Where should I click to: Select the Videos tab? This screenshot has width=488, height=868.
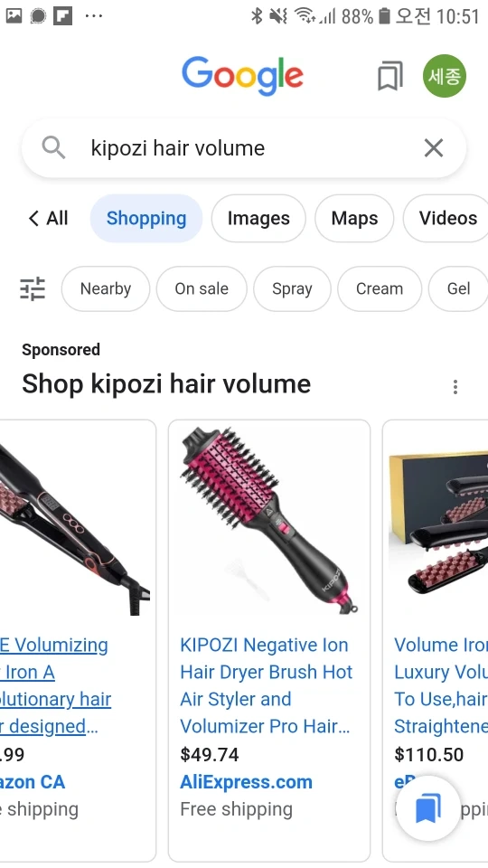(x=447, y=218)
